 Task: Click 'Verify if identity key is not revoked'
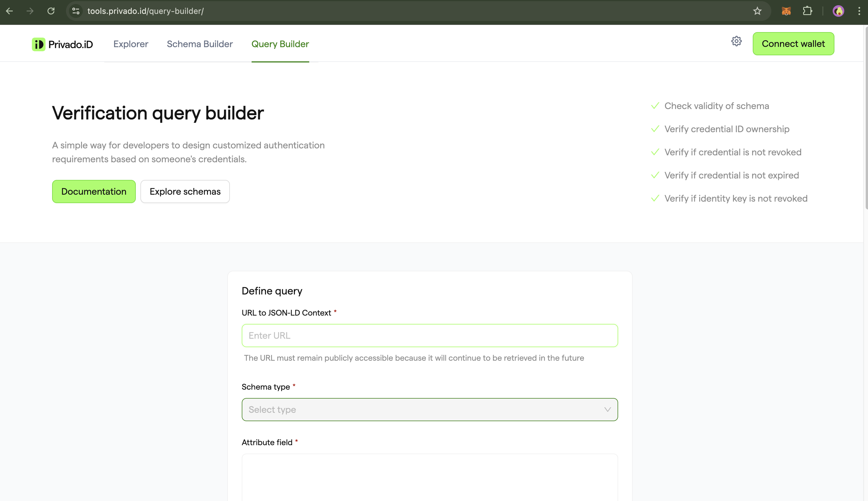[736, 198]
